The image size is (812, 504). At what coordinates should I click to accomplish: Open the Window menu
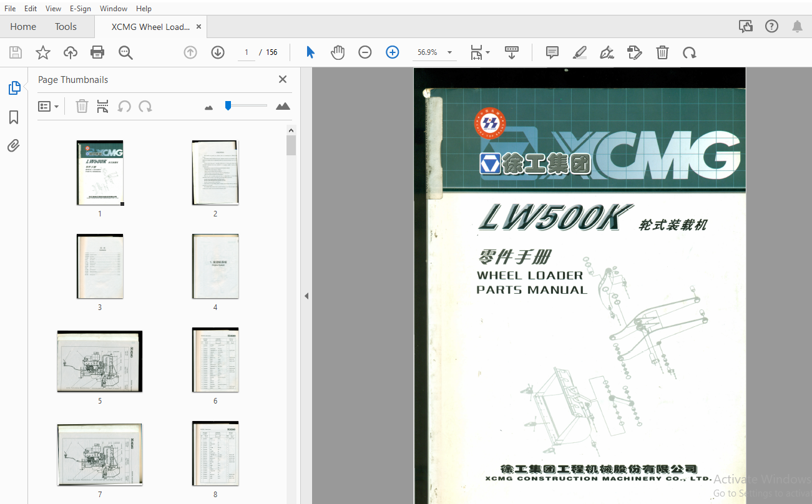(x=114, y=9)
